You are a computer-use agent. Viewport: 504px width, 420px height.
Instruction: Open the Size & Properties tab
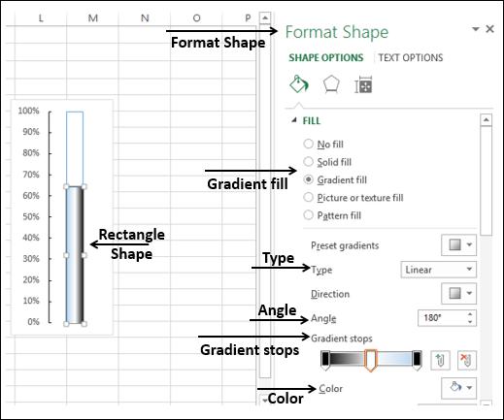click(363, 85)
